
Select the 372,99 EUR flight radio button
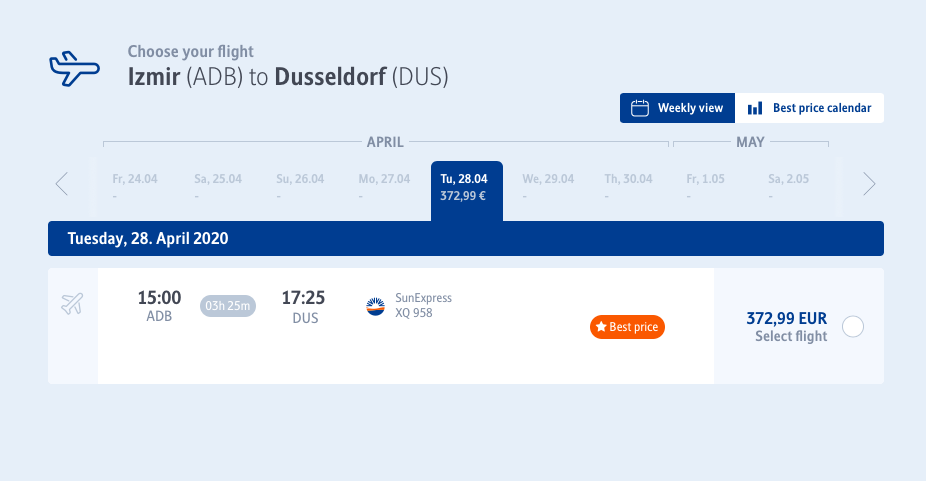[853, 326]
